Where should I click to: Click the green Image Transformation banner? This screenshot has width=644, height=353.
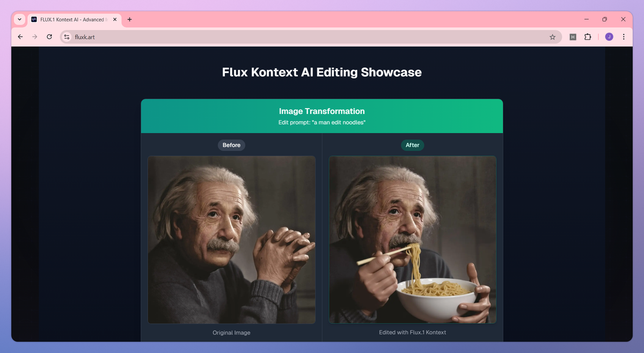click(x=322, y=116)
